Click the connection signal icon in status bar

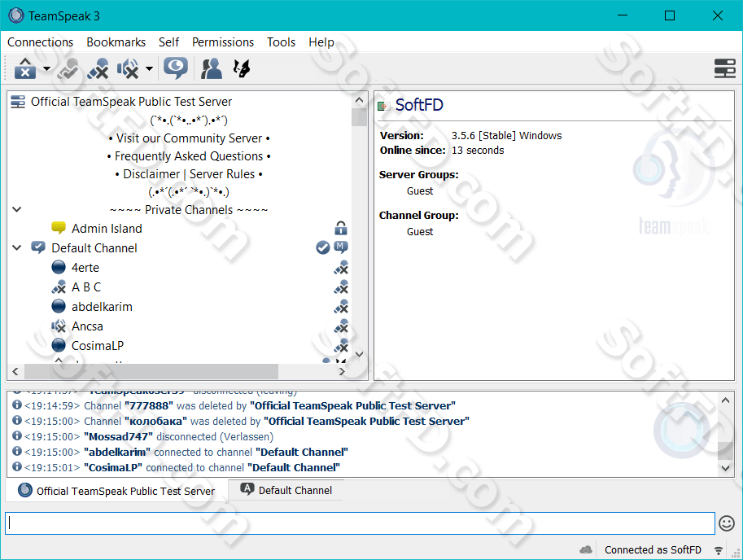(719, 550)
